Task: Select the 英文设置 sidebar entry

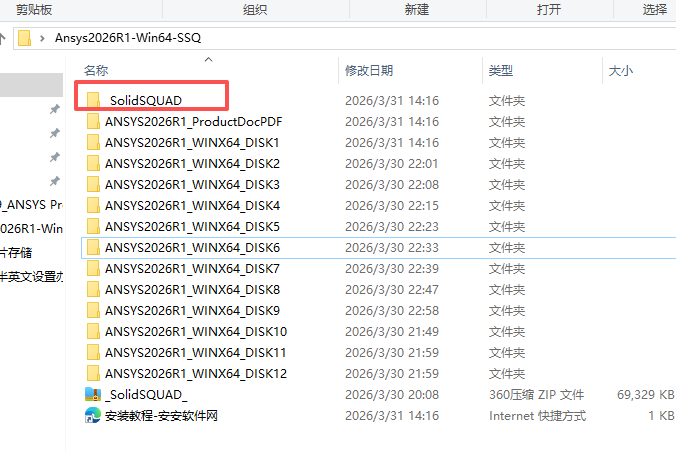Action: tap(31, 277)
